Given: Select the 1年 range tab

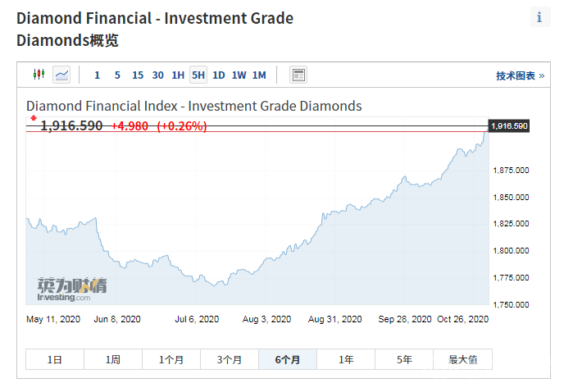Looking at the screenshot, I should [x=346, y=359].
